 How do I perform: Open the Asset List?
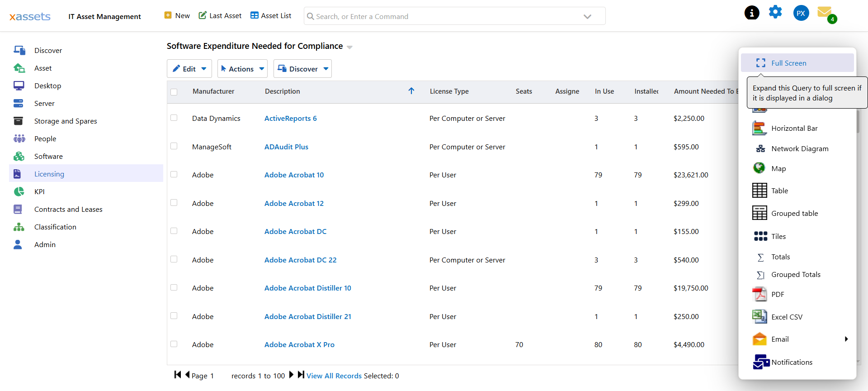(x=271, y=15)
